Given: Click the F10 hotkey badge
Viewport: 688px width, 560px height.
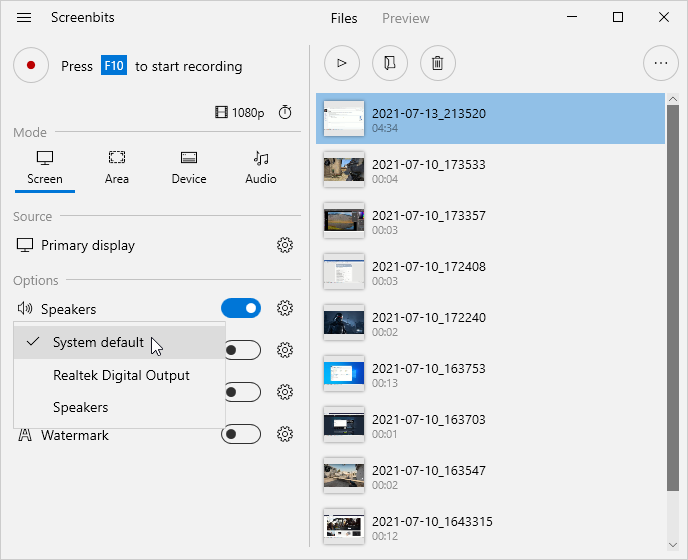Looking at the screenshot, I should click(x=114, y=66).
